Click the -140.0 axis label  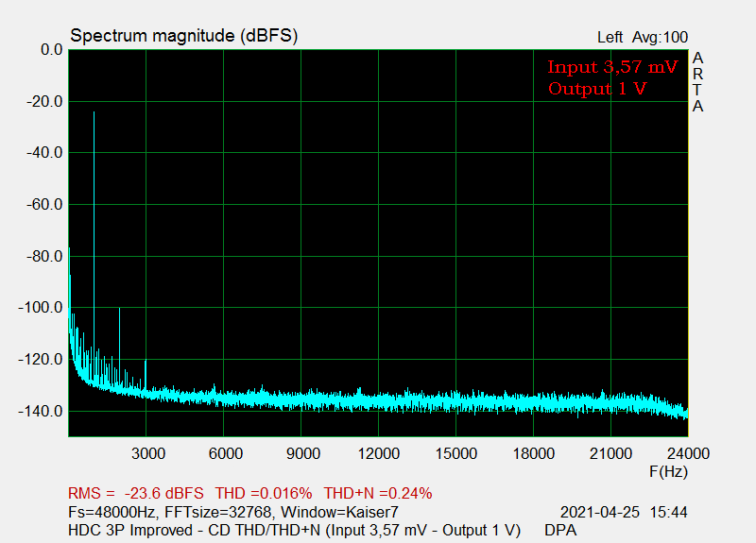[x=41, y=412]
